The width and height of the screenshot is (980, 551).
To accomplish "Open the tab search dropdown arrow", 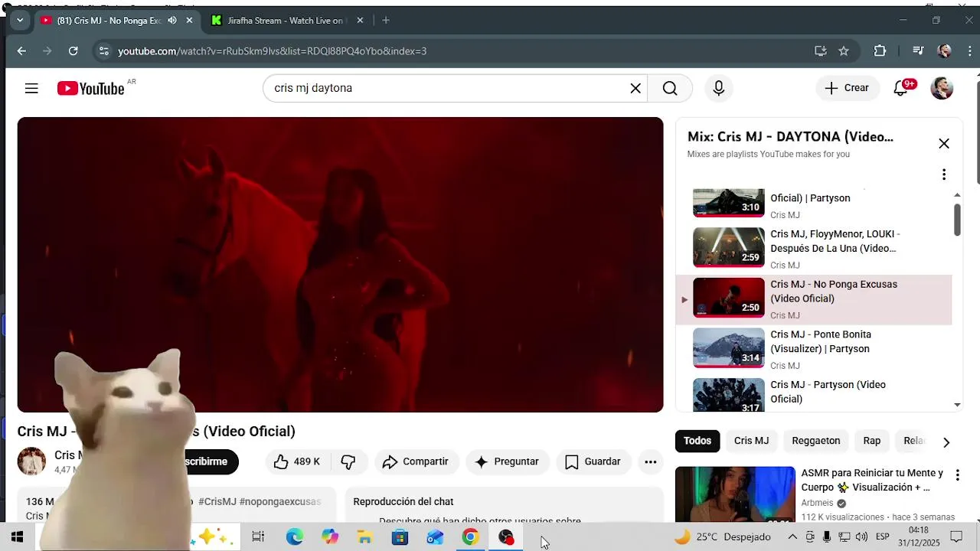I will pos(20,21).
